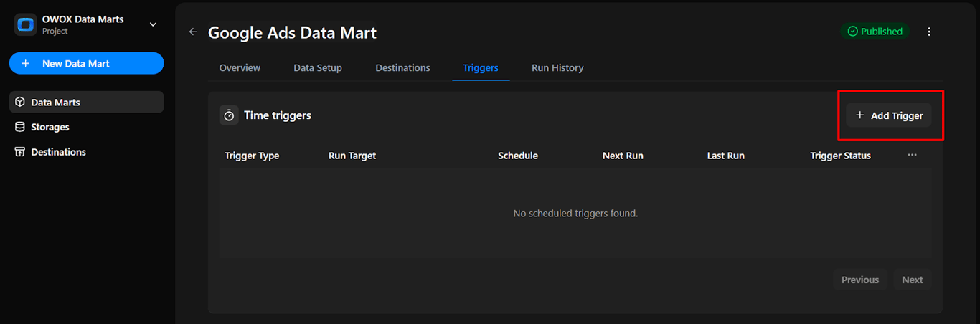Click the Google Ads Data Mart title
Viewport: 980px width, 324px height.
(292, 32)
